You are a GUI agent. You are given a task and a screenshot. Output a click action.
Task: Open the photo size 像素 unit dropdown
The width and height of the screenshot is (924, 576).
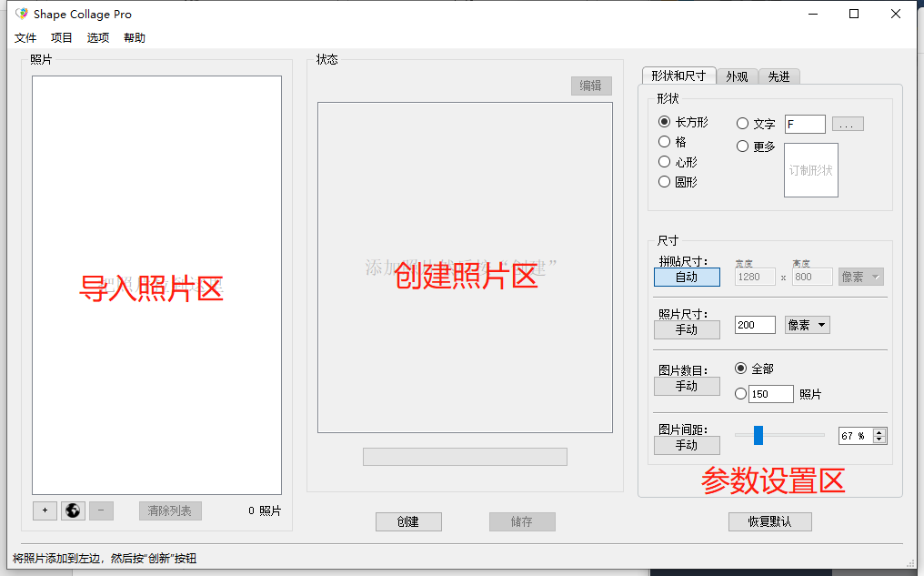click(x=808, y=325)
